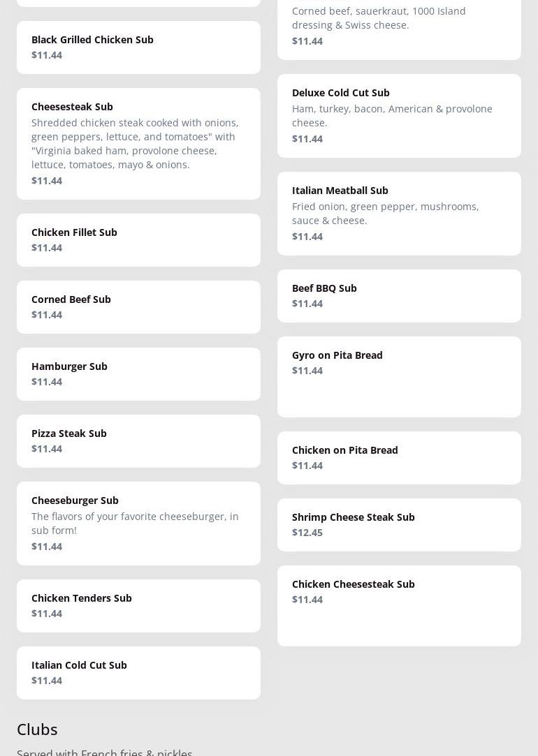The width and height of the screenshot is (538, 756).
Task: Open the Pizza Steak Sub item
Action: (x=138, y=440)
